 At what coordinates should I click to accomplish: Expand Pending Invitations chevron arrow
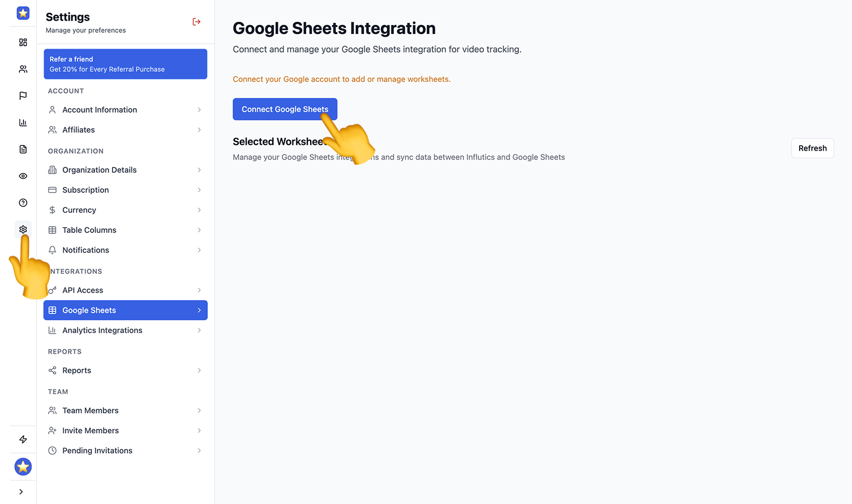point(199,451)
